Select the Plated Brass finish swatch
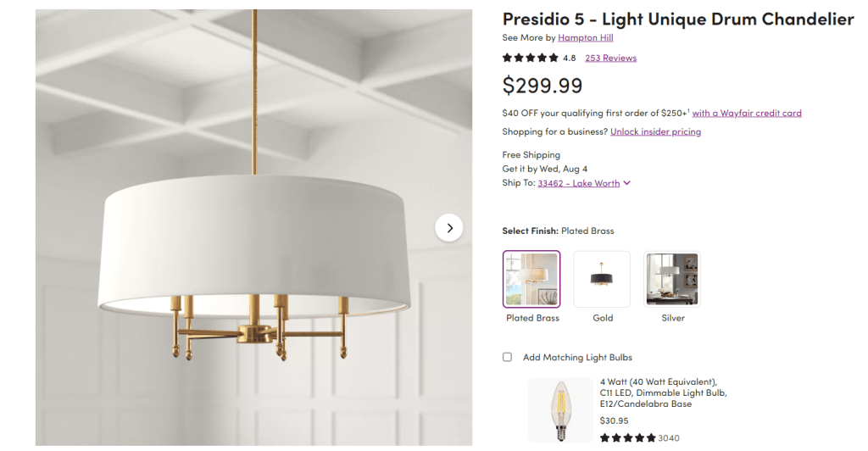Viewport: 868px width, 451px height. pos(531,279)
